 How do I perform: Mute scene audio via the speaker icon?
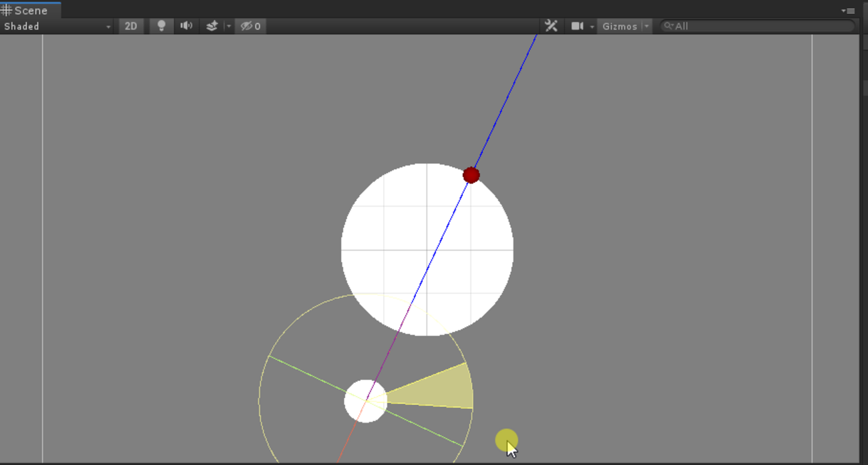pos(186,26)
